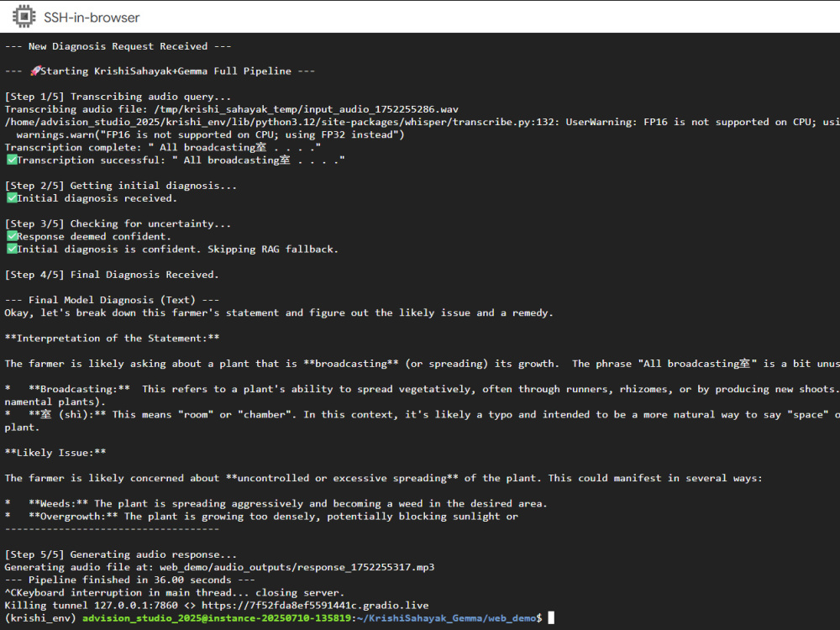Click the terminal cursor at the prompt

pos(551,618)
